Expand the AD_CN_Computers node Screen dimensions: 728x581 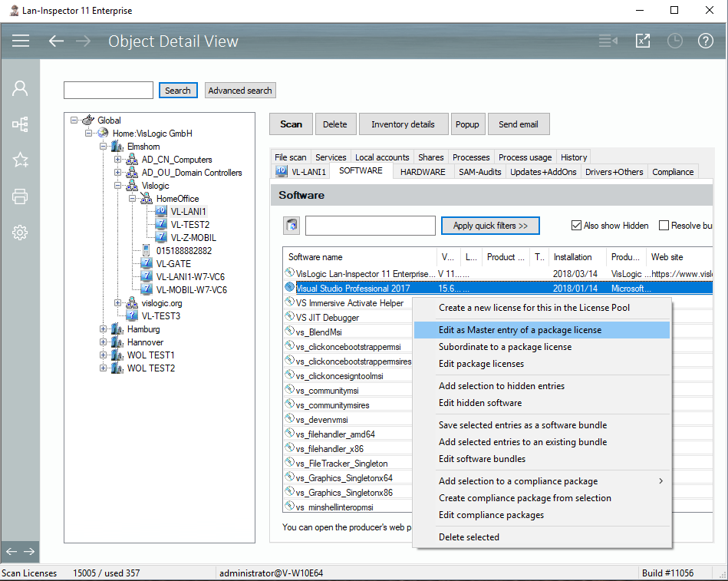pyautogui.click(x=118, y=160)
